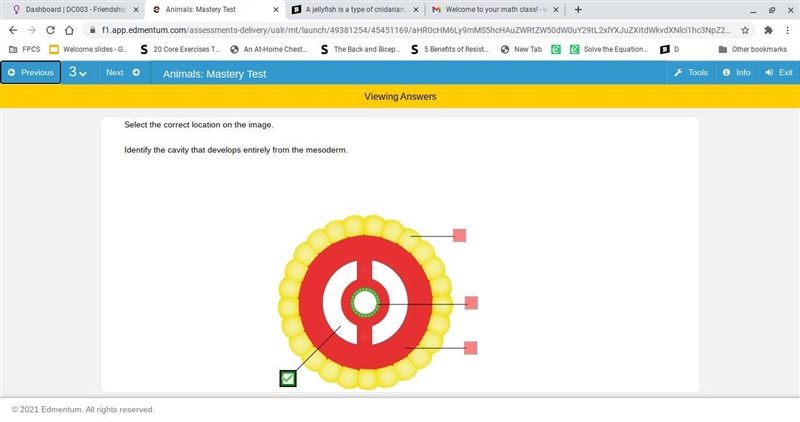Open the New Tab bookmark
Image resolution: width=800 pixels, height=422 pixels.
521,49
